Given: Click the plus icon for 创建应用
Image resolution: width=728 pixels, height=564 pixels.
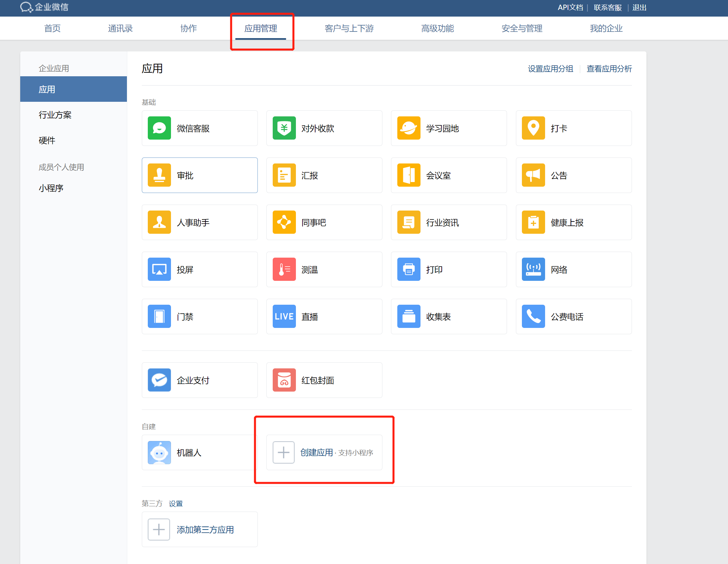Looking at the screenshot, I should tap(283, 452).
